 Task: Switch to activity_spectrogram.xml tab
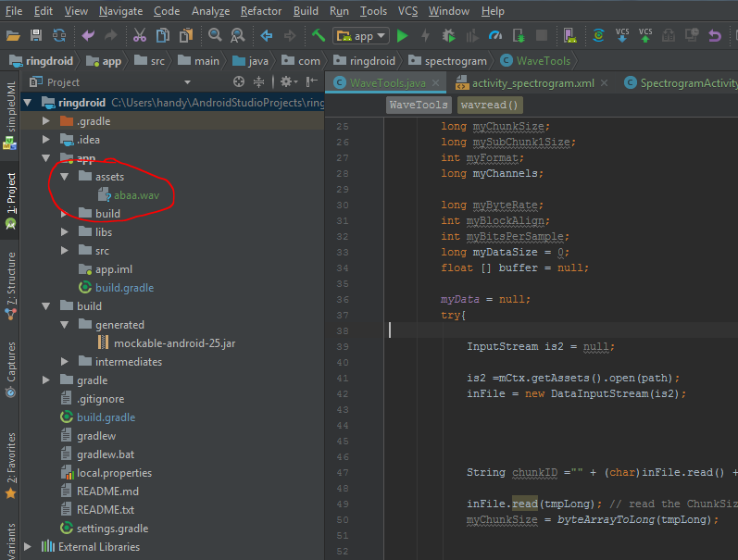click(x=532, y=82)
